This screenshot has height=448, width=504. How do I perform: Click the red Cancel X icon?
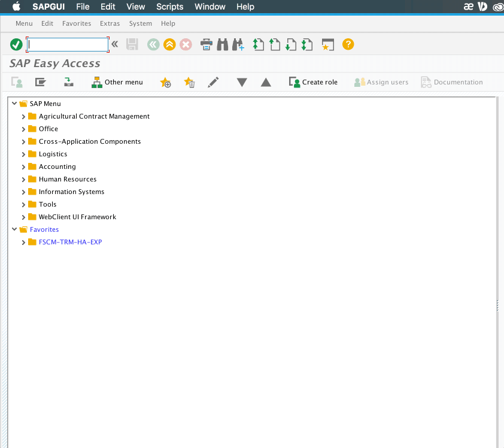186,44
